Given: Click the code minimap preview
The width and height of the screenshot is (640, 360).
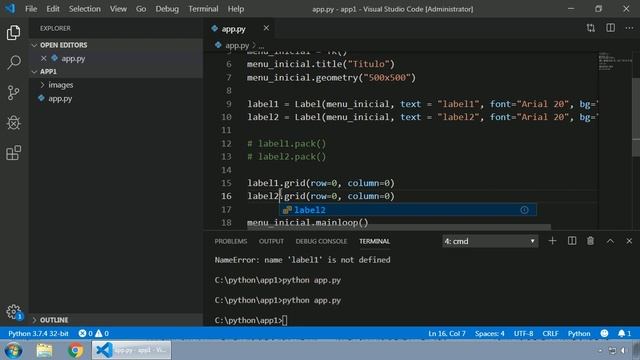Looking at the screenshot, I should click(x=615, y=61).
